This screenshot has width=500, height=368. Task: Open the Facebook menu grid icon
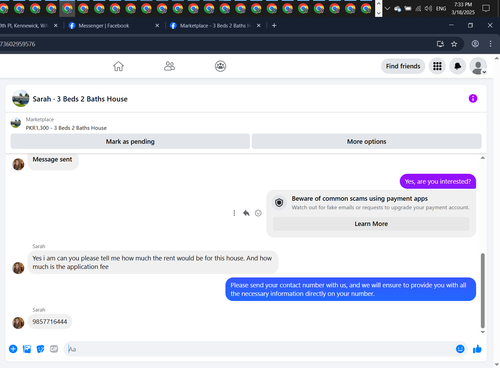(437, 66)
